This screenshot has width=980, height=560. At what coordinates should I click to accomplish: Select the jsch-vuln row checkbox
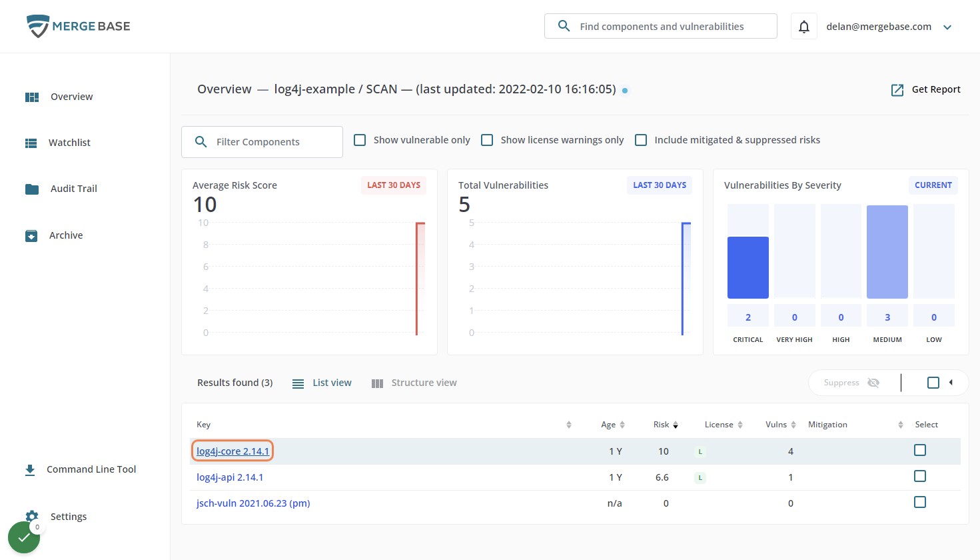point(920,502)
